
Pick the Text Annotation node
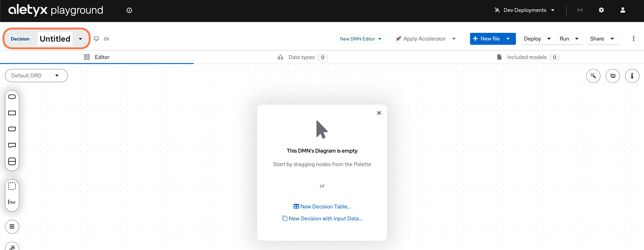[12, 202]
